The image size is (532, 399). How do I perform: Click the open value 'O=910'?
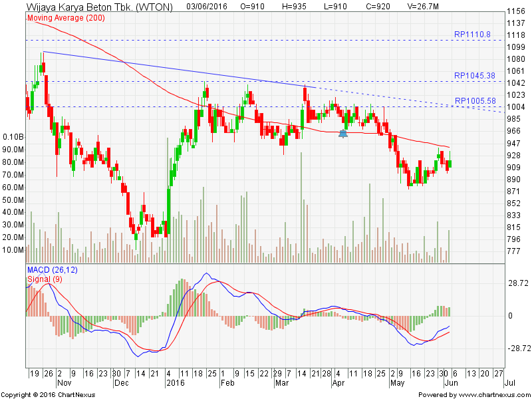click(x=253, y=7)
